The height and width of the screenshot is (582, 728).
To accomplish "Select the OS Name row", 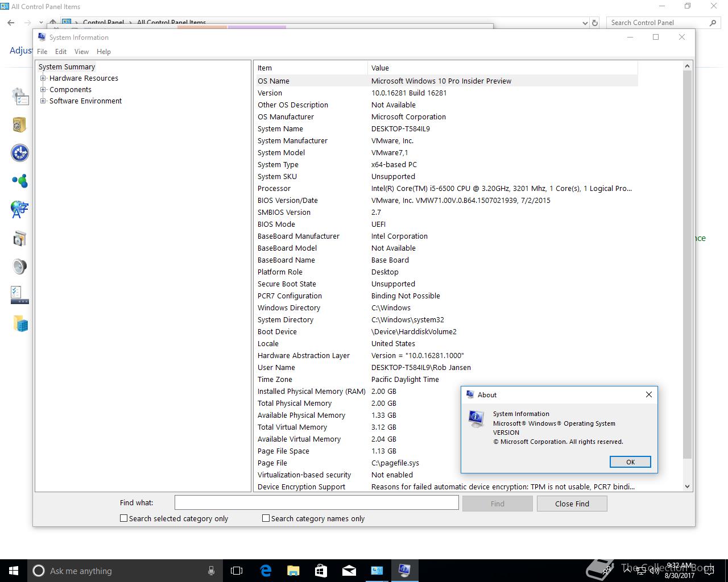I will 446,81.
